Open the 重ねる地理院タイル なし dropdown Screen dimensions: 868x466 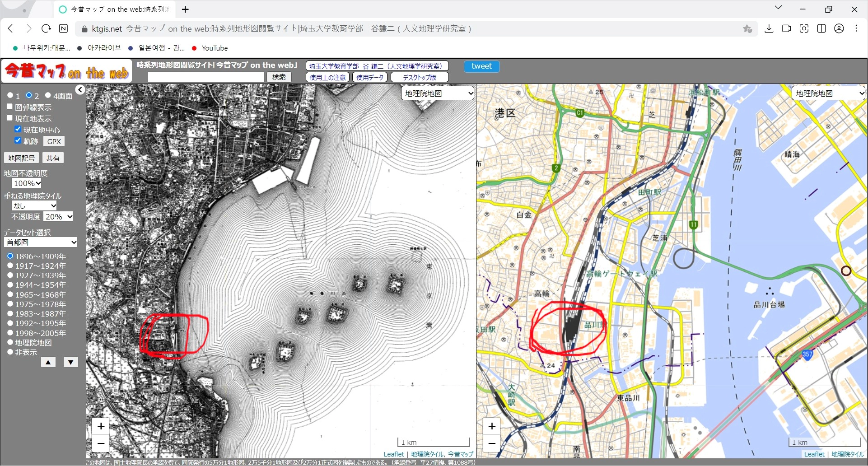34,205
